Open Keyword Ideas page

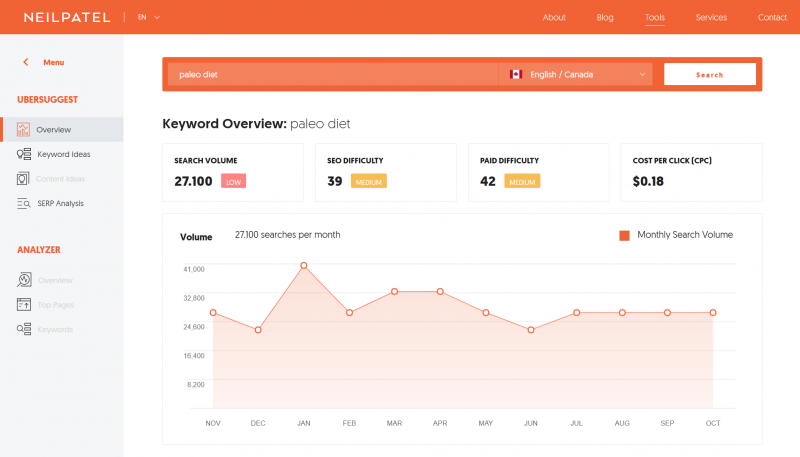click(x=64, y=154)
